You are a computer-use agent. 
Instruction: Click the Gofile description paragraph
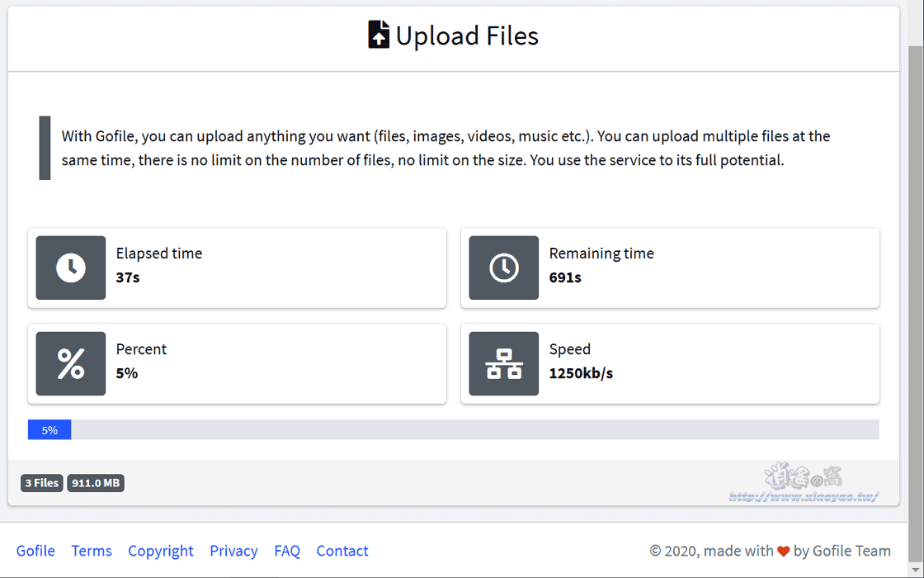(x=445, y=148)
